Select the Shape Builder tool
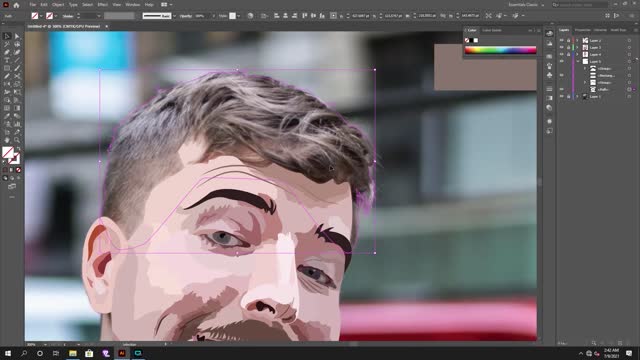Image resolution: width=640 pixels, height=360 pixels. click(x=7, y=100)
